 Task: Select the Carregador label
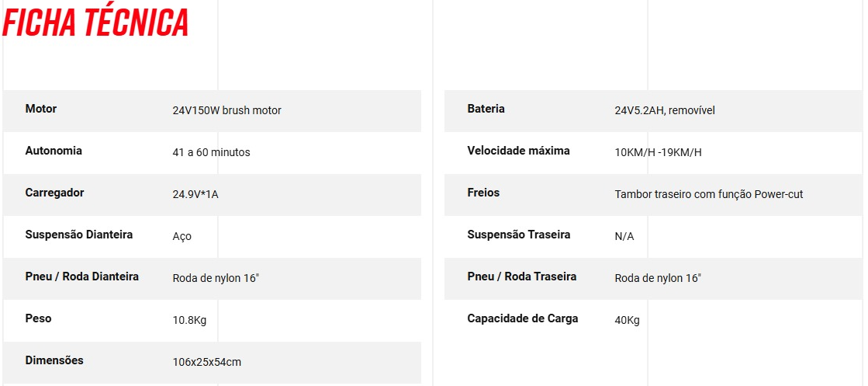[x=55, y=193]
